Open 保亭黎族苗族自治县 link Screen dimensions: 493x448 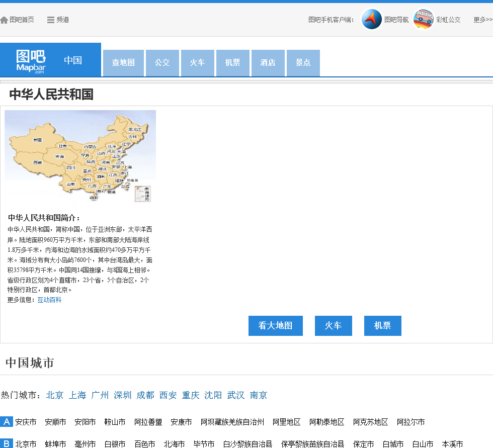pos(312,444)
